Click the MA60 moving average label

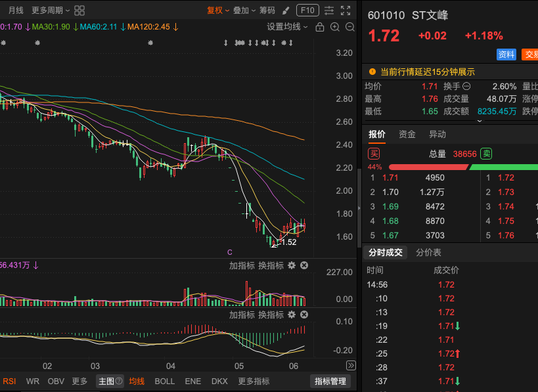pyautogui.click(x=99, y=27)
